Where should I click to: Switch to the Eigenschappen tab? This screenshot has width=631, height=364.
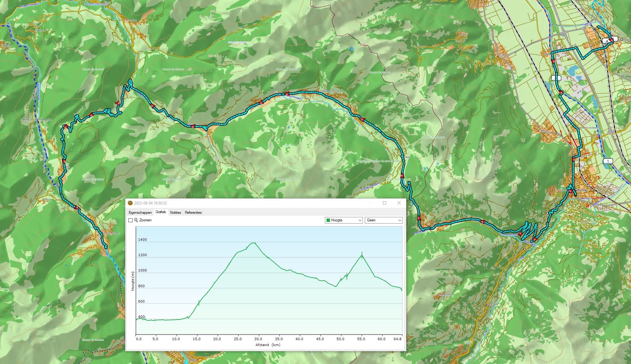(140, 213)
